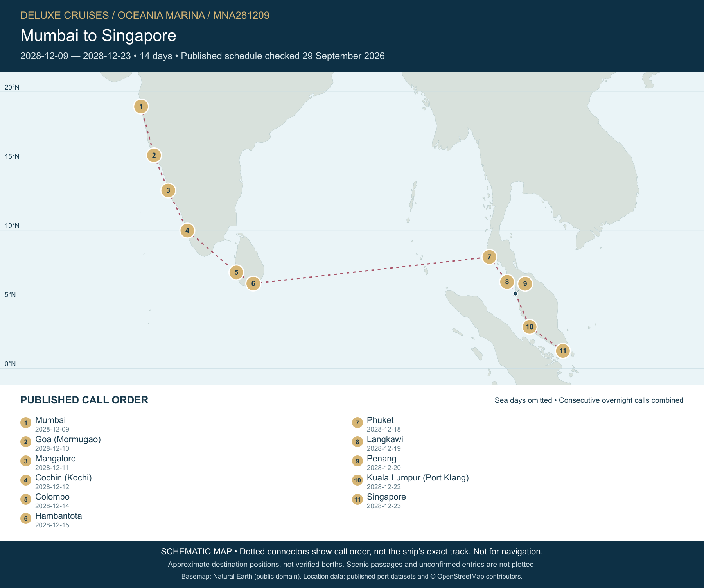Screen dimensions: 704x588
Task: Select the "Langkawi" list entry
Action: coord(385,439)
